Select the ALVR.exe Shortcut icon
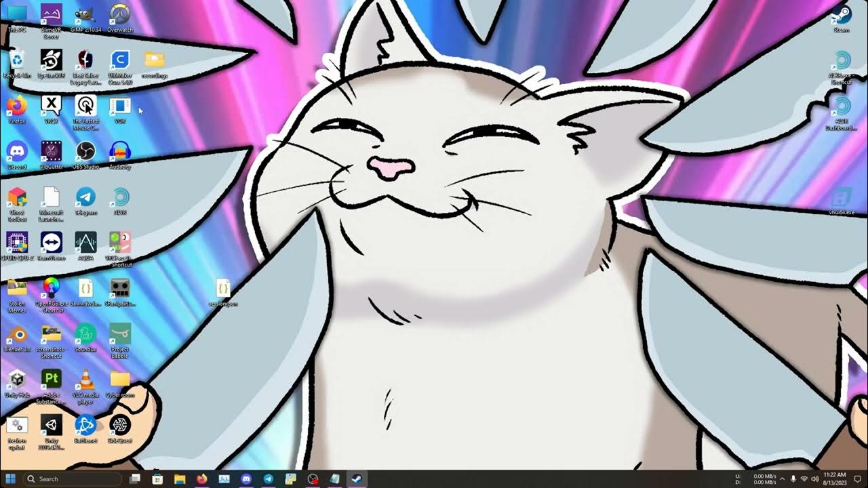Image resolution: width=868 pixels, height=488 pixels. (842, 66)
